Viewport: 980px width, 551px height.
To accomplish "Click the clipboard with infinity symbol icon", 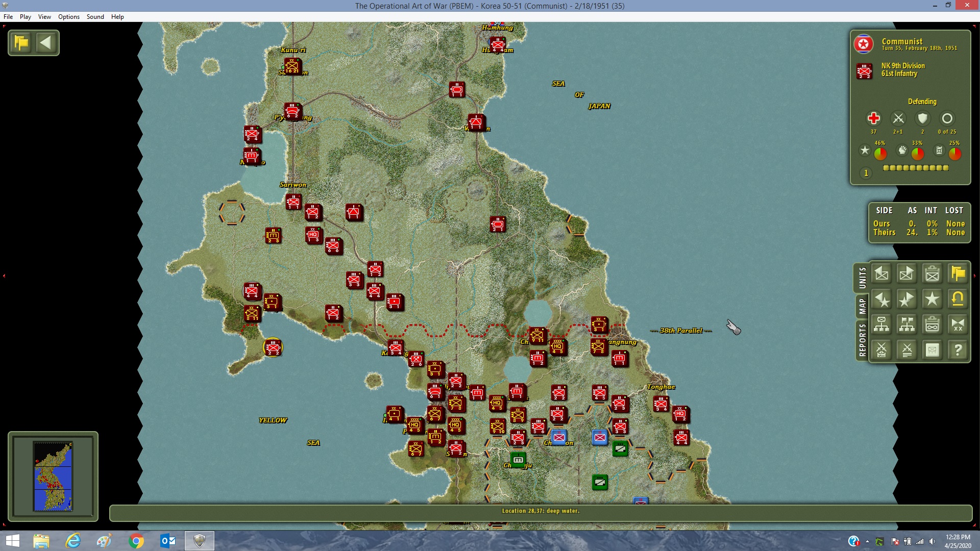I will [933, 324].
